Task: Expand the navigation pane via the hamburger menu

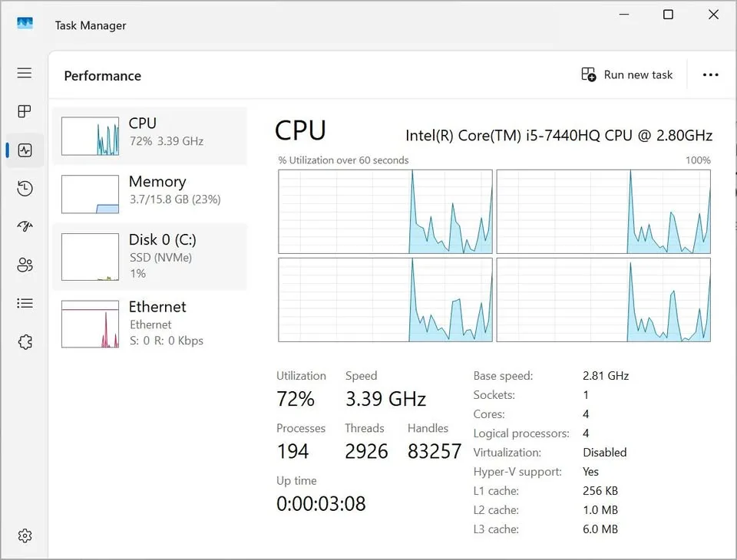Action: pyautogui.click(x=24, y=73)
